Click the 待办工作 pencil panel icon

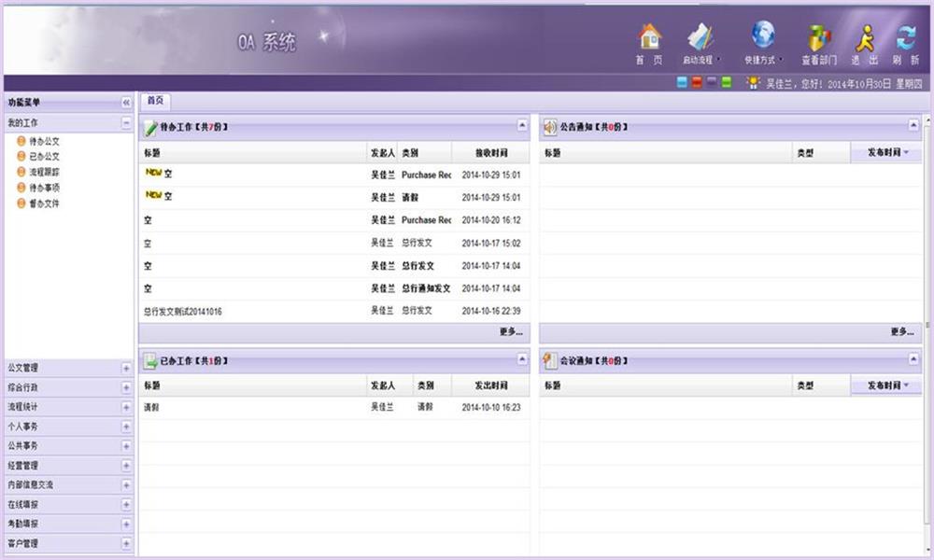point(150,127)
